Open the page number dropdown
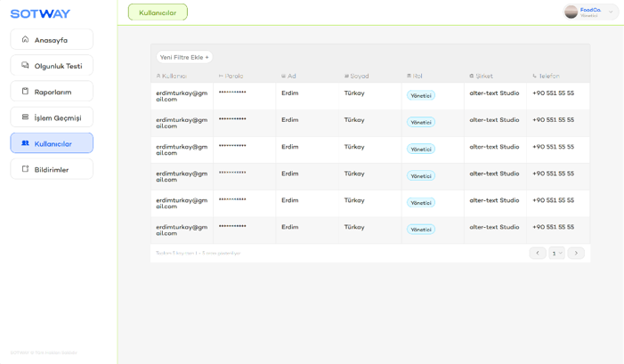624x364 pixels. [x=556, y=253]
